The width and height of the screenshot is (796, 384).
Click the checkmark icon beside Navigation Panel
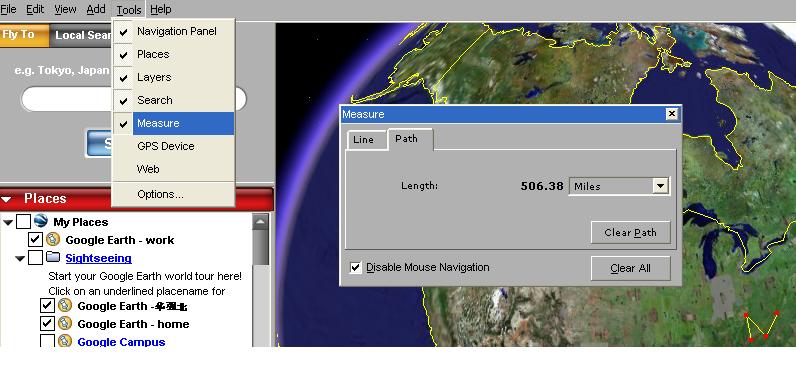tap(123, 32)
